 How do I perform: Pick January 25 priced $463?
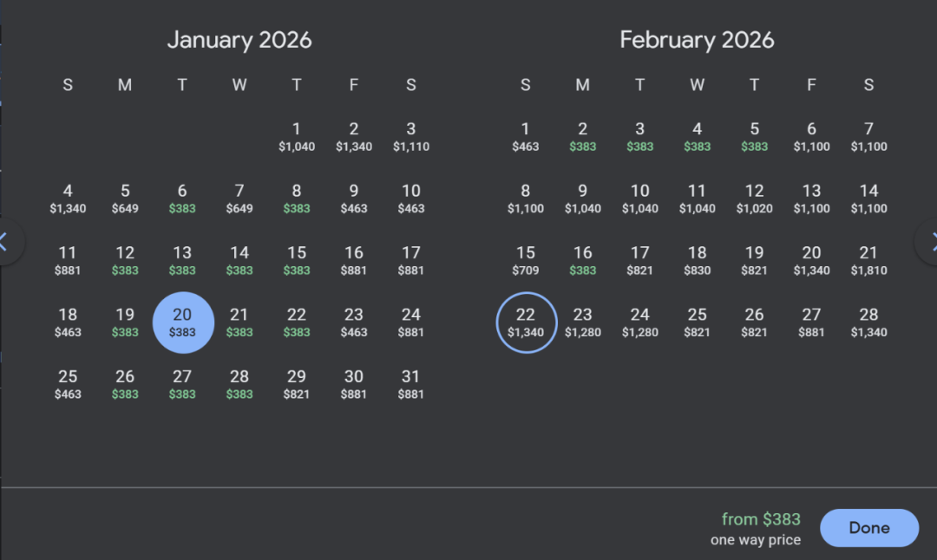tap(68, 384)
